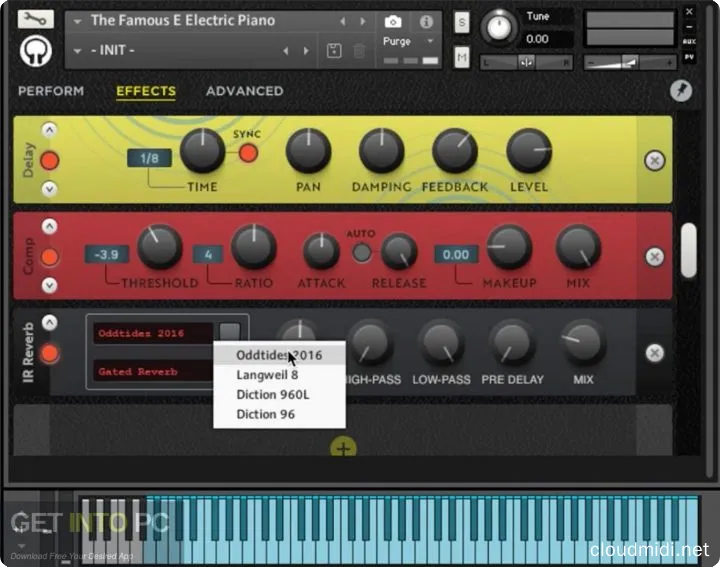Solo the instrument with S button
This screenshot has height=567, width=720.
click(x=461, y=22)
